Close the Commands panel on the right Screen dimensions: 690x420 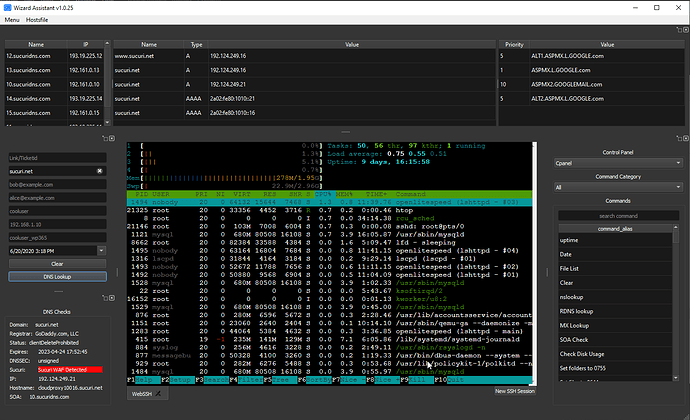[x=685, y=138]
